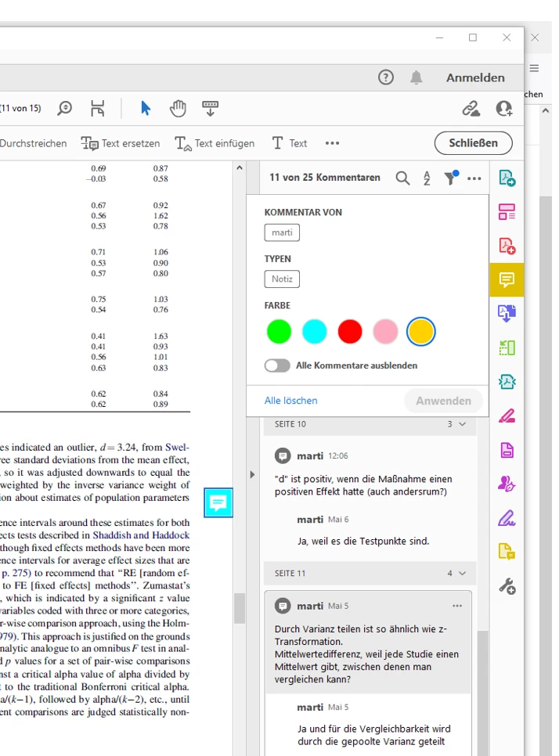Select the Durchstreichen tool
Screen dimensions: 559x756
coord(34,143)
